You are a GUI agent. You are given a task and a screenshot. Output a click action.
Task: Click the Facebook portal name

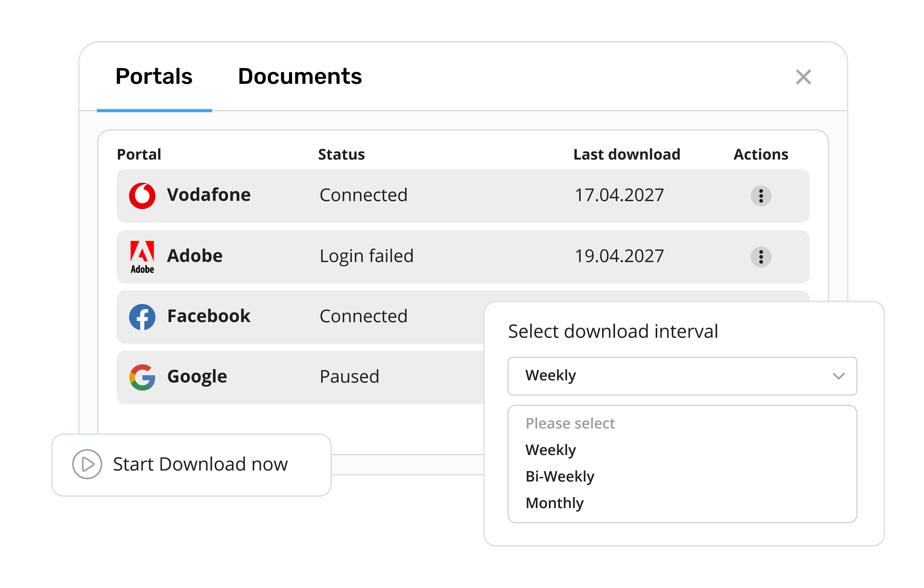[209, 316]
